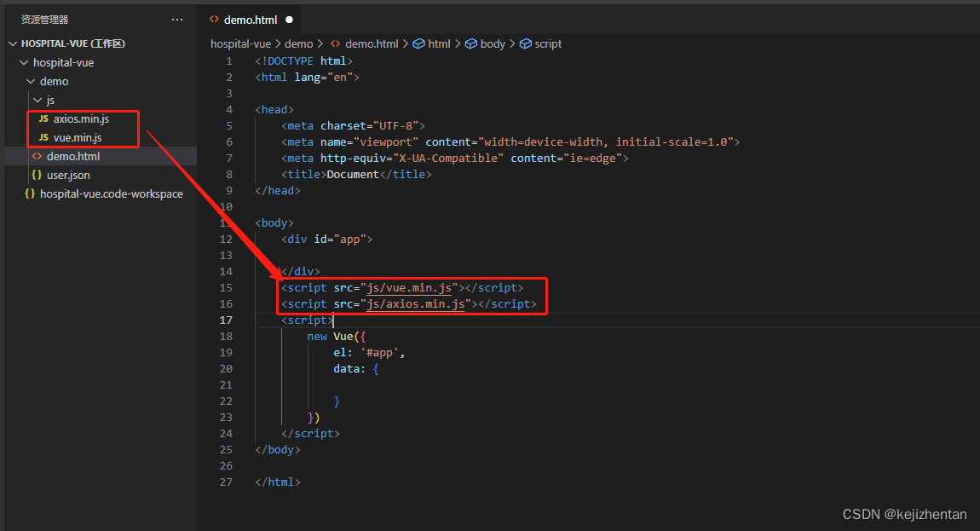
Task: Collapse the hospital-vue folder chevron
Action: pos(24,62)
